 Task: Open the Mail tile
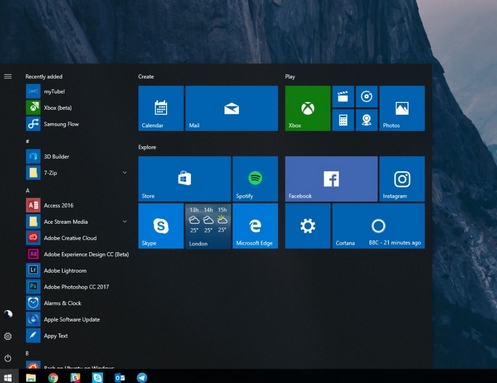pos(232,108)
